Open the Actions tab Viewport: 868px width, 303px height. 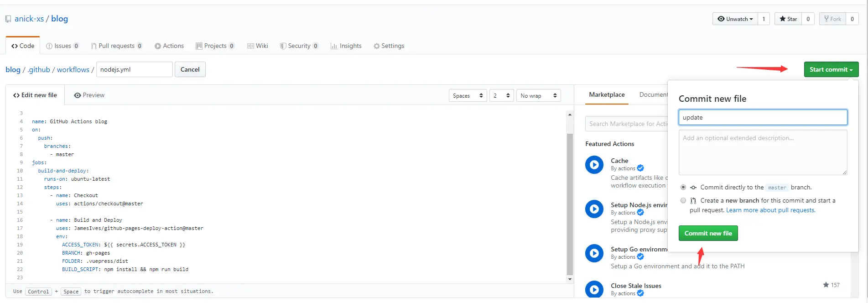[x=169, y=46]
